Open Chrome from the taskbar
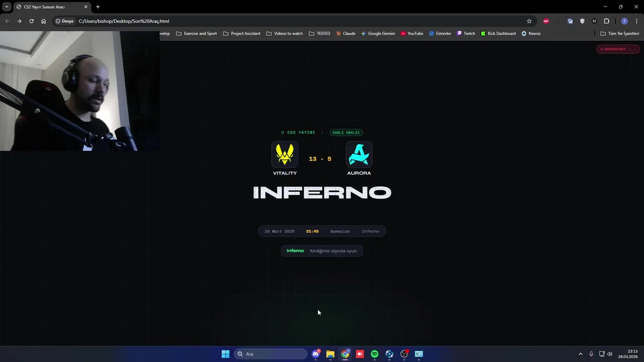The height and width of the screenshot is (362, 644). coord(345,354)
